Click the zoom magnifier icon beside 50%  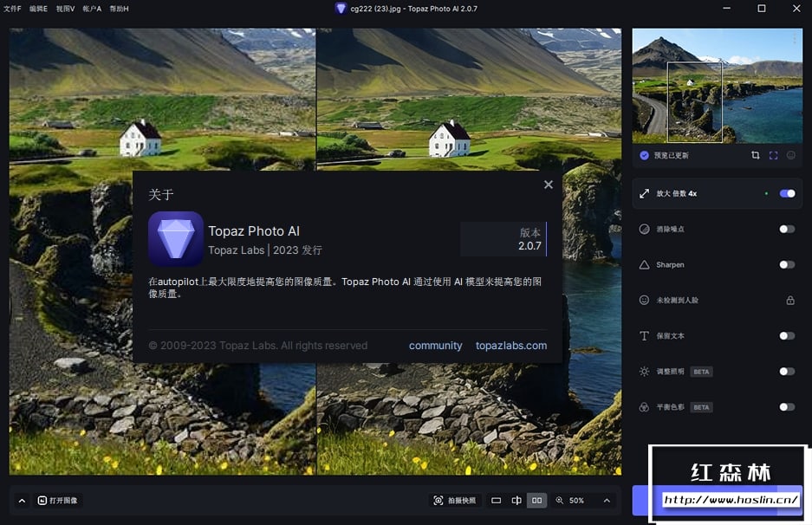tap(559, 501)
